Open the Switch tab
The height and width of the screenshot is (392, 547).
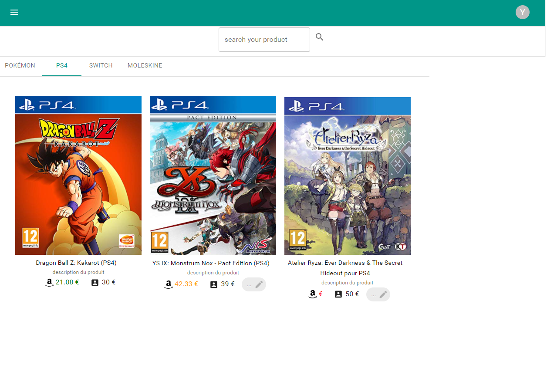(101, 66)
